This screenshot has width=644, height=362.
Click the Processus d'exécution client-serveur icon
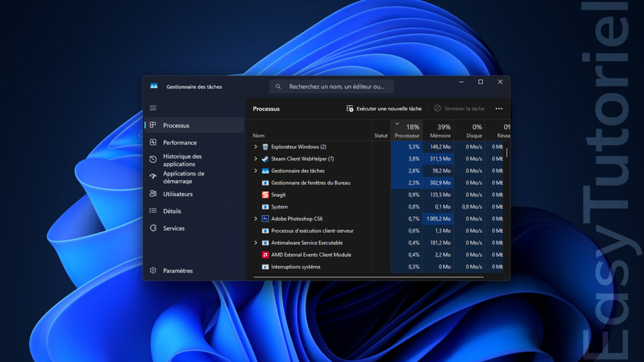[x=265, y=231]
